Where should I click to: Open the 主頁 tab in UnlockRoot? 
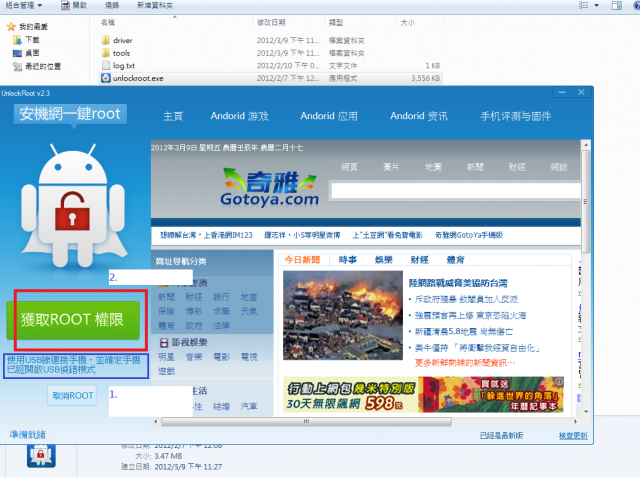173,116
